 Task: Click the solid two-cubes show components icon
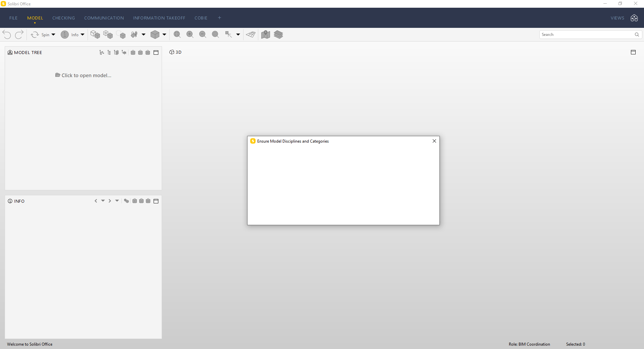(95, 35)
